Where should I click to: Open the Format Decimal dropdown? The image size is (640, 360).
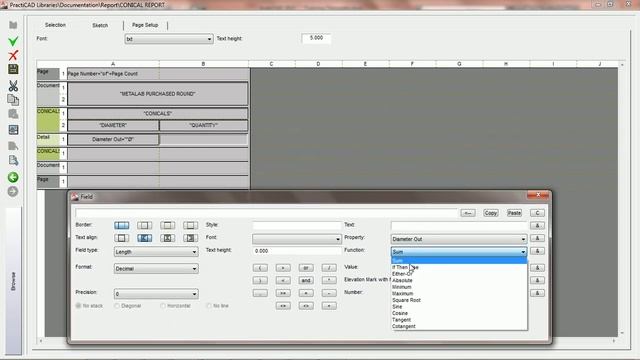pos(156,269)
